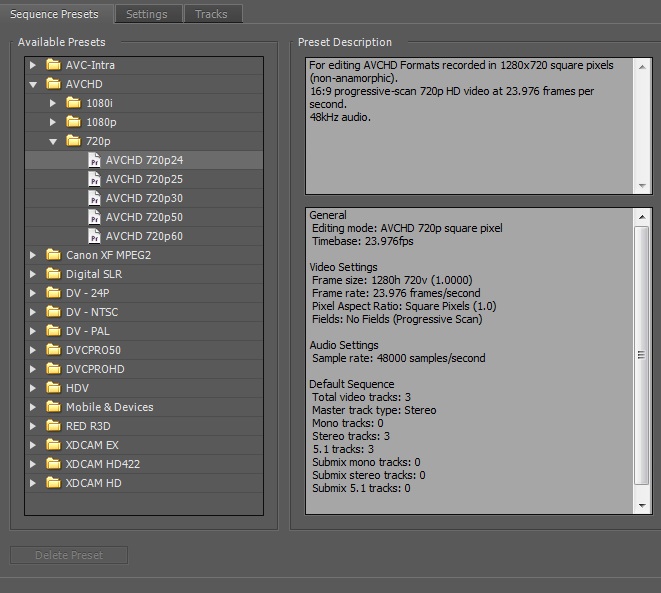The width and height of the screenshot is (661, 593).
Task: Click the AVCHD 720p50 preset file icon
Action: pos(94,217)
